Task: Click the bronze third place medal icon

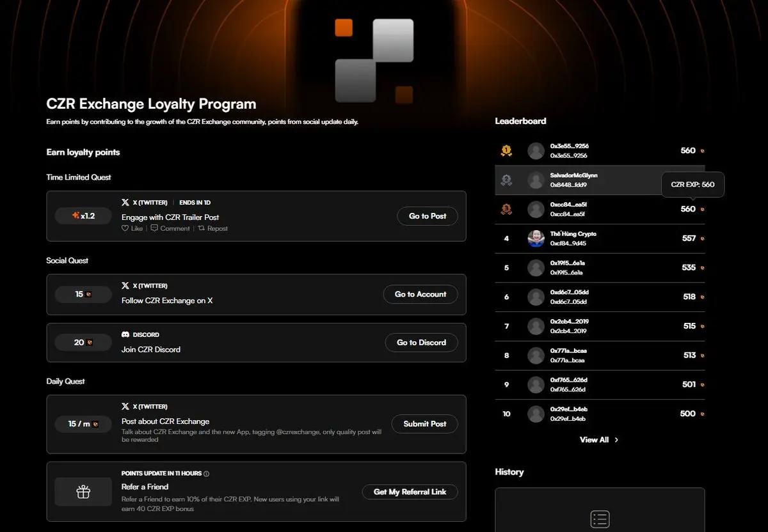Action: click(x=506, y=209)
